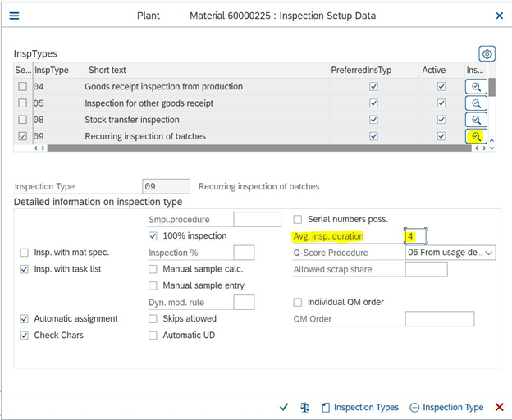Image resolution: width=512 pixels, height=420 pixels.
Task: Click highlighted magnifier for inspection type 09
Action: click(476, 136)
